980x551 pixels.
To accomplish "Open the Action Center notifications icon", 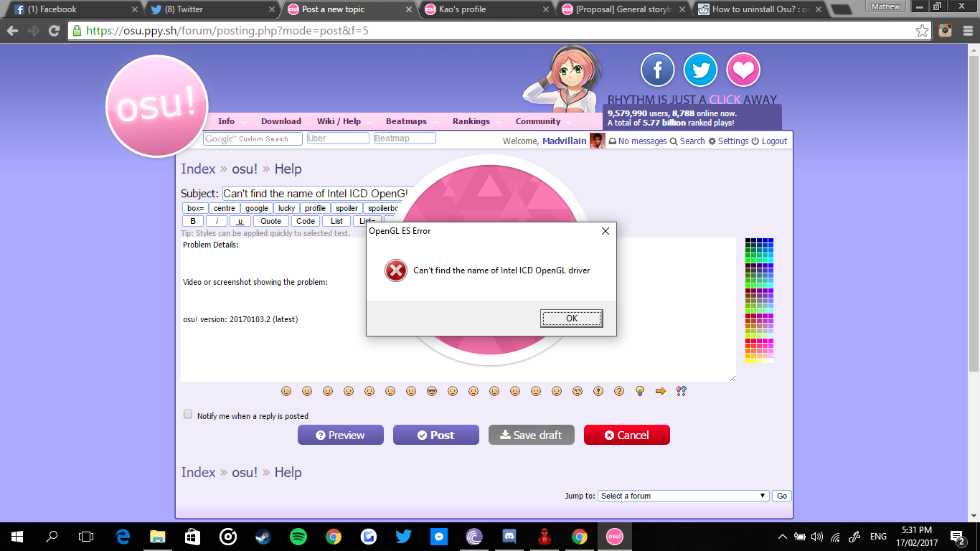I will 957,537.
